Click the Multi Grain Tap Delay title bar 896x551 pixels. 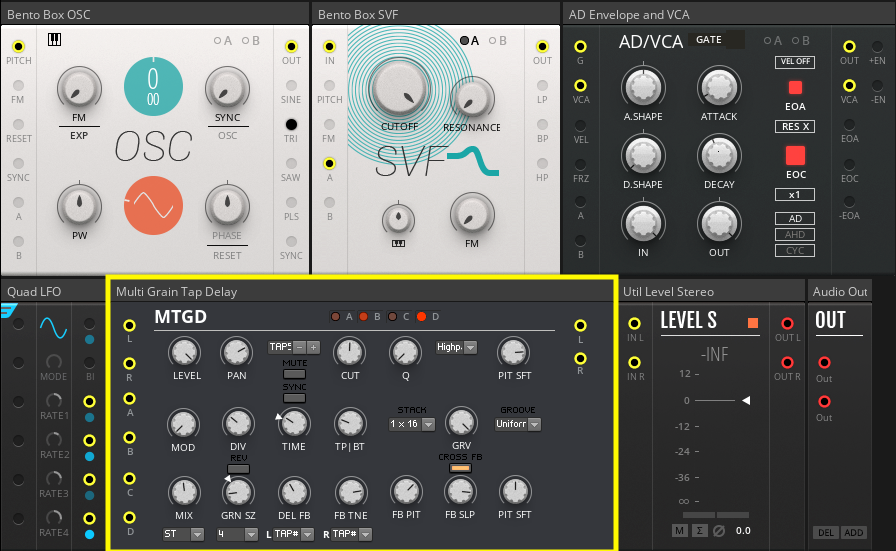click(x=362, y=292)
